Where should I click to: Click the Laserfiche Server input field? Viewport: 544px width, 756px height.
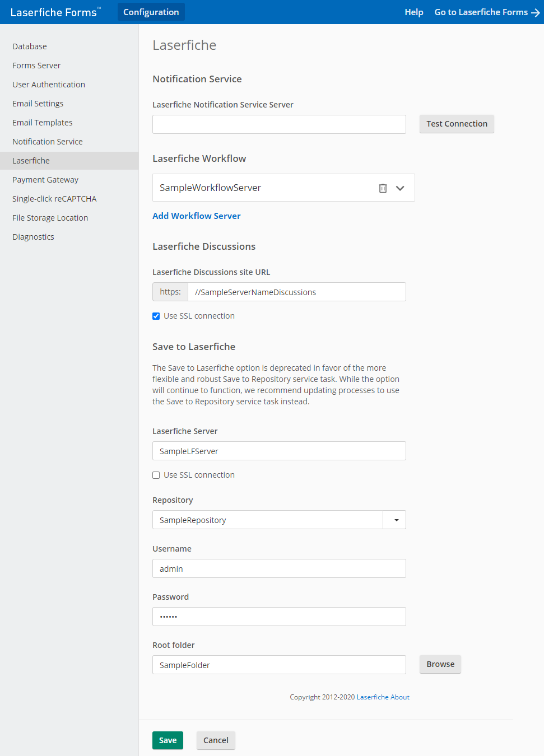coord(279,451)
